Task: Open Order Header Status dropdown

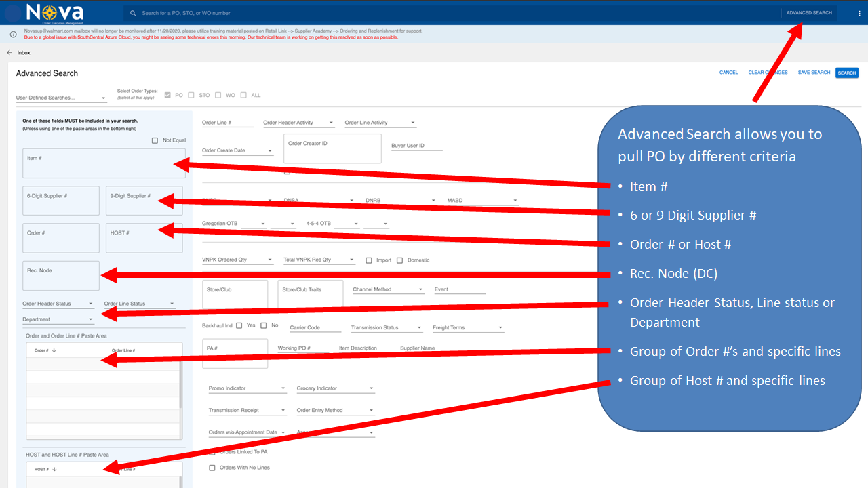Action: point(58,304)
